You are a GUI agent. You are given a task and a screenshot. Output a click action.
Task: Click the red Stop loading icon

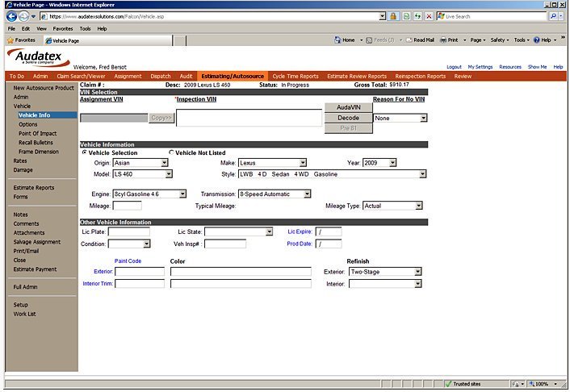pos(429,16)
